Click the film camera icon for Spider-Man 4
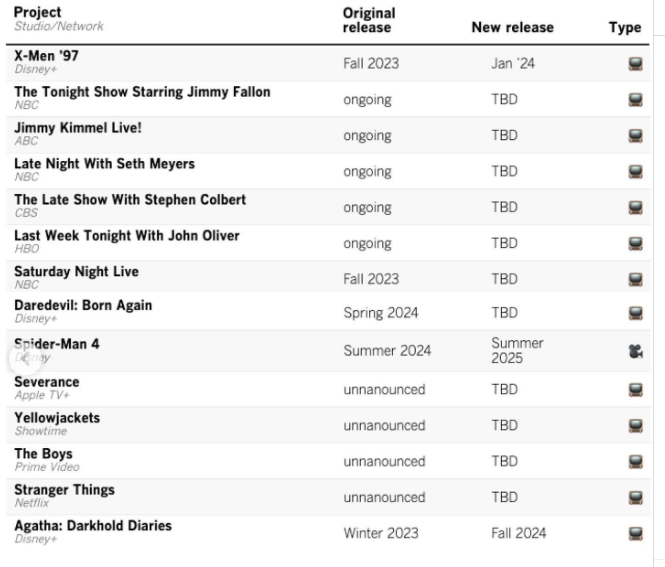This screenshot has width=665, height=567. [x=634, y=351]
